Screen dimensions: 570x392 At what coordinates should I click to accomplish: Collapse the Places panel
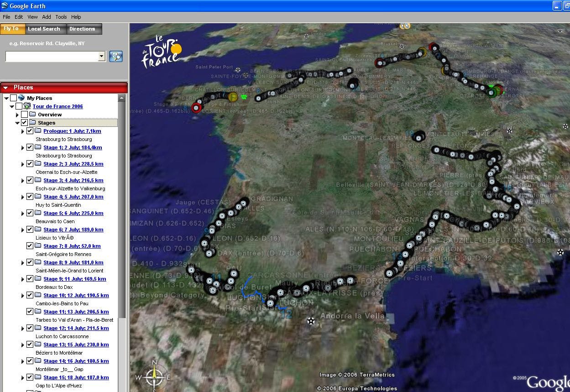coord(6,87)
